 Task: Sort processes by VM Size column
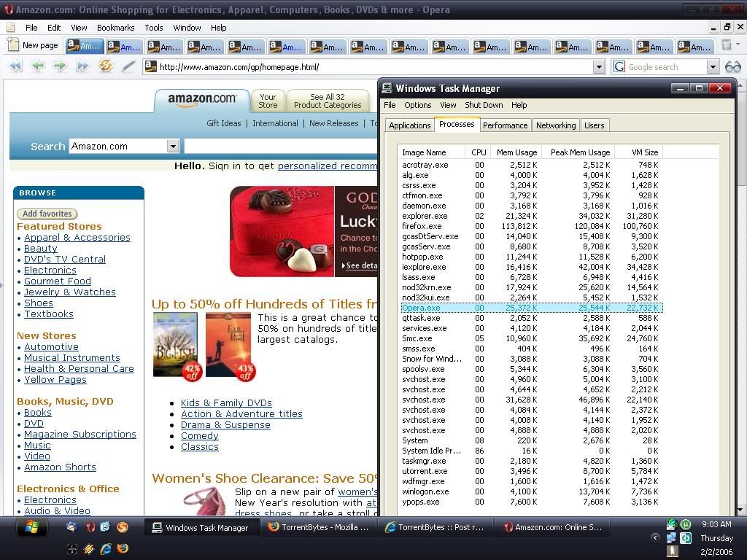(x=639, y=152)
